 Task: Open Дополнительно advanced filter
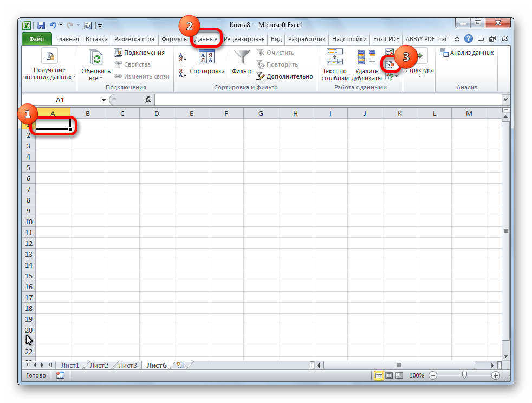(x=284, y=76)
